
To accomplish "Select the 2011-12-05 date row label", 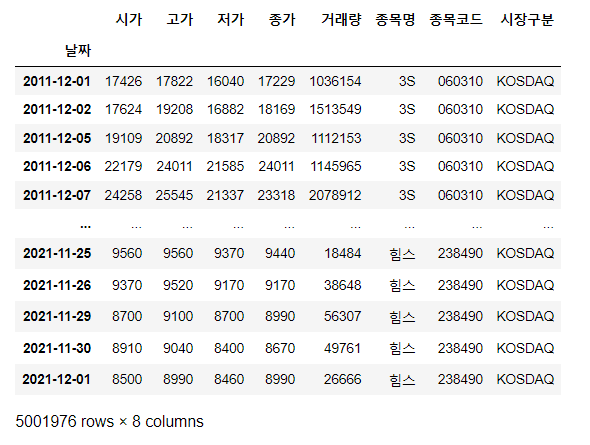I will click(57, 138).
